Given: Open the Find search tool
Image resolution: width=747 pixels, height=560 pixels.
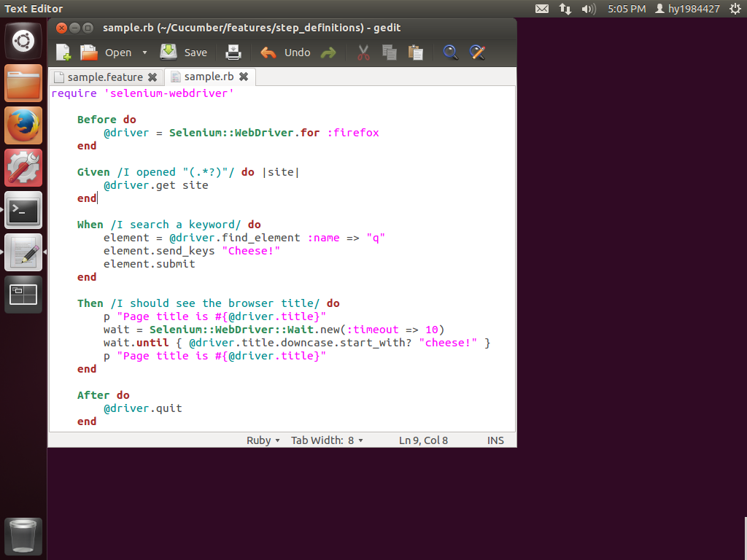Looking at the screenshot, I should (450, 52).
